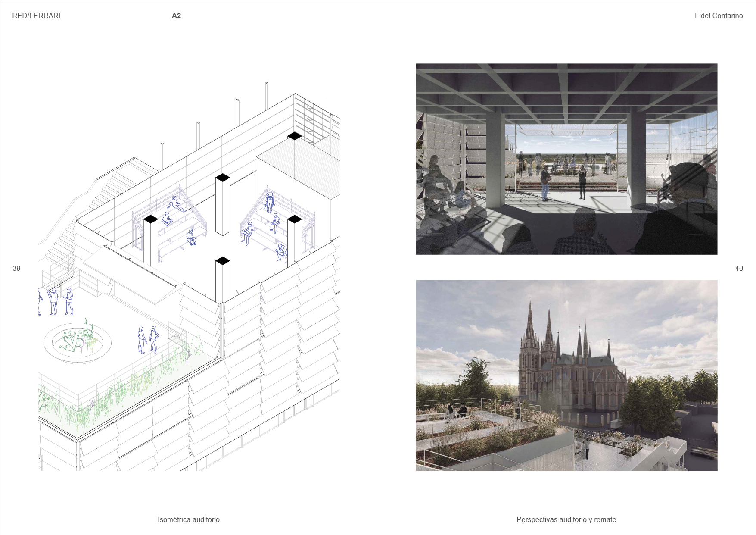Click the RED/FERRARI header text
This screenshot has width=756, height=535.
pos(36,16)
